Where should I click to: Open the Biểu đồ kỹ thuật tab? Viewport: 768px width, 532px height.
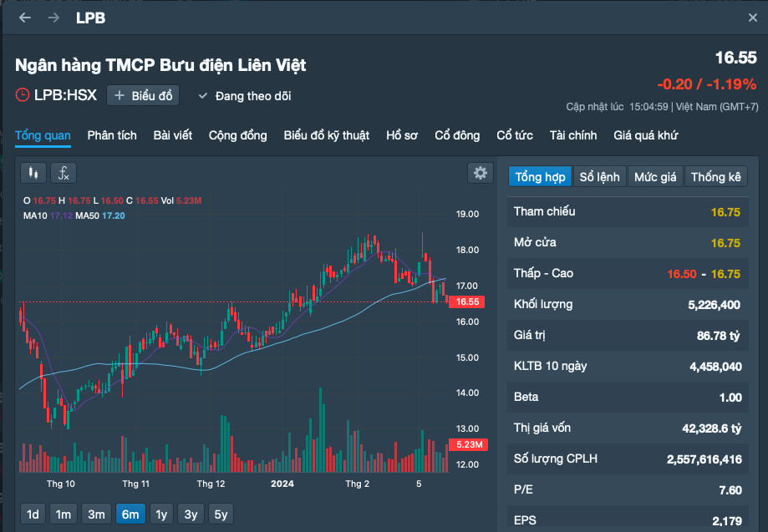tap(326, 135)
